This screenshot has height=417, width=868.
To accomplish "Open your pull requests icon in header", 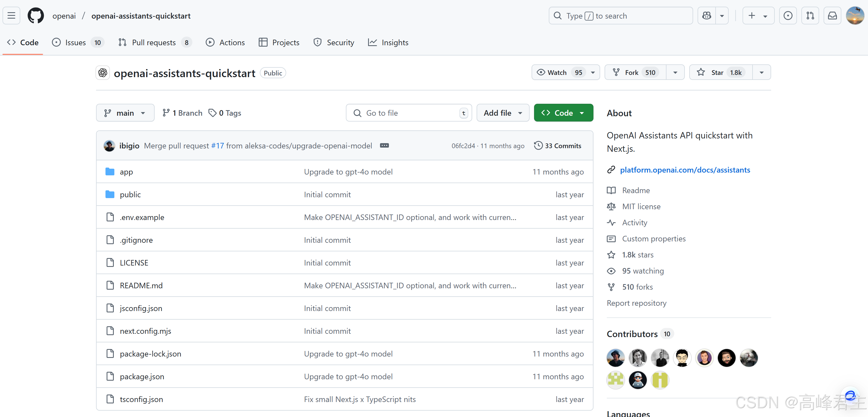I will 810,16.
